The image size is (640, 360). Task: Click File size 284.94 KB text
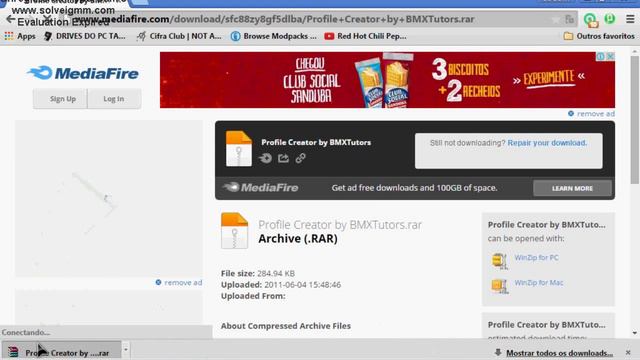coord(258,273)
